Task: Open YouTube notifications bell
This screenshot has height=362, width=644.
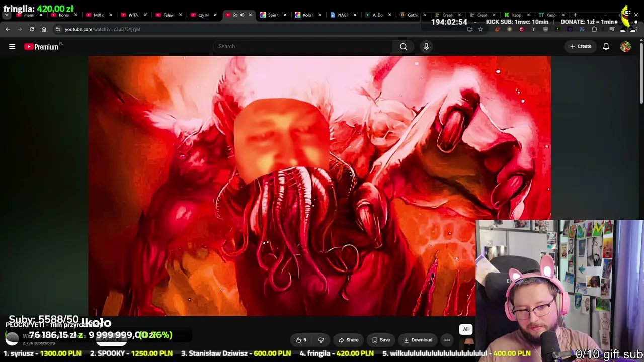Action: point(606,47)
